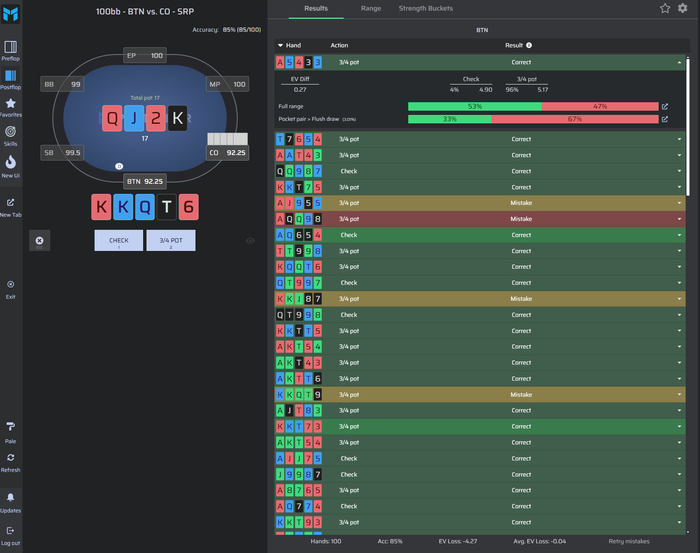Open a New Tab from sidebar
Screen dimensions: 700x553
[x=10, y=208]
